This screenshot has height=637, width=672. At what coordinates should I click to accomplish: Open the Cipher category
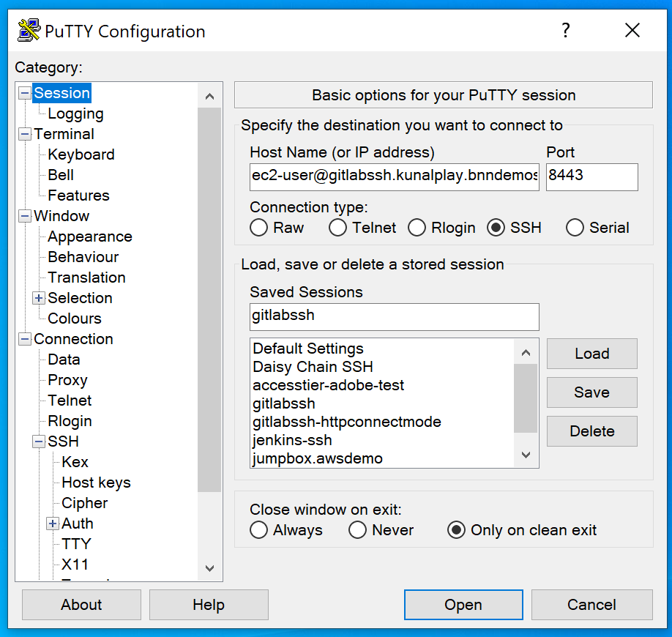point(85,503)
